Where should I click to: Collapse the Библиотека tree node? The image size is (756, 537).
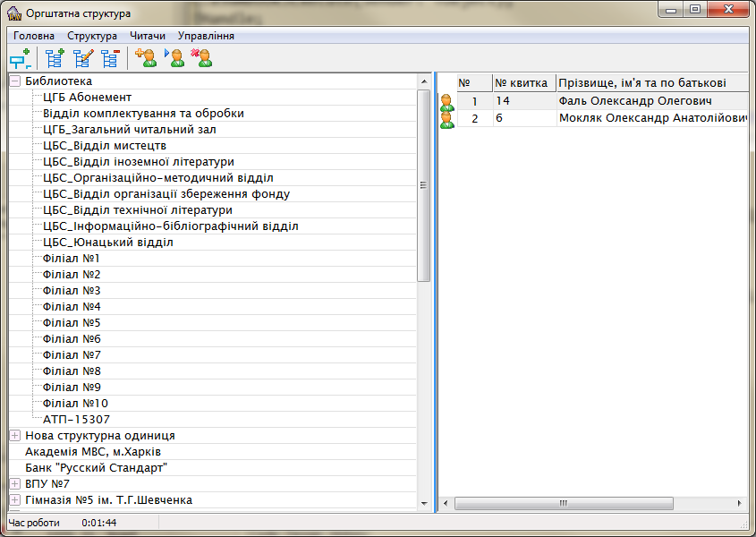(15, 81)
